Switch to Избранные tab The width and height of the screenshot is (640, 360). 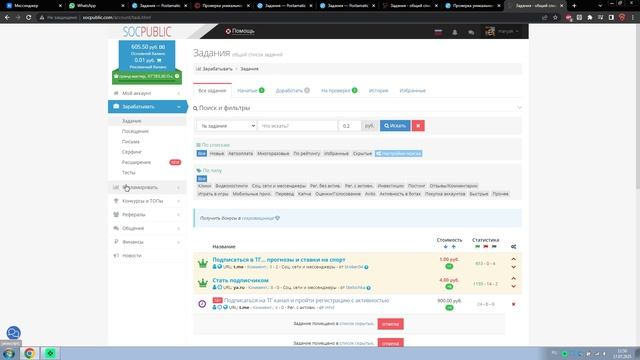tap(412, 91)
